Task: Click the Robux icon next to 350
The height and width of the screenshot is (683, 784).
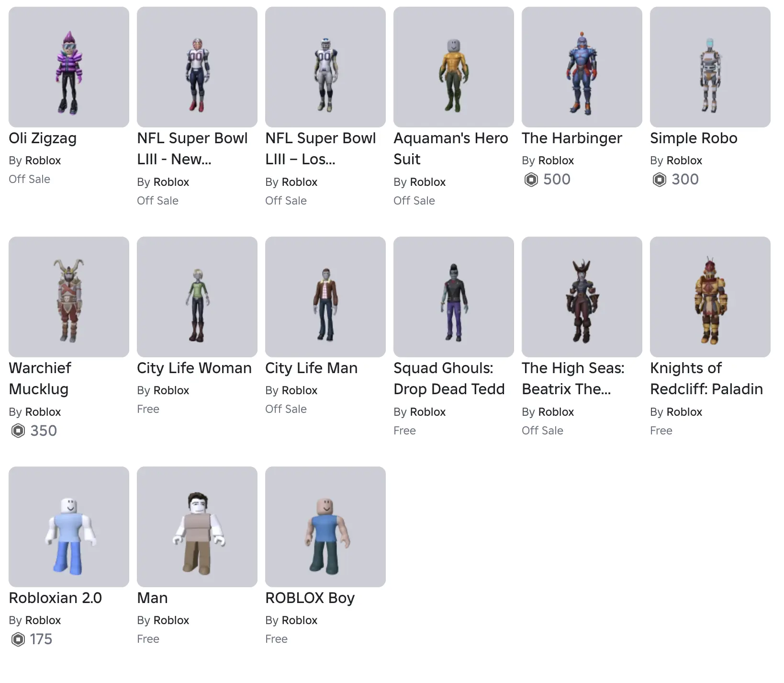Action: 18,431
